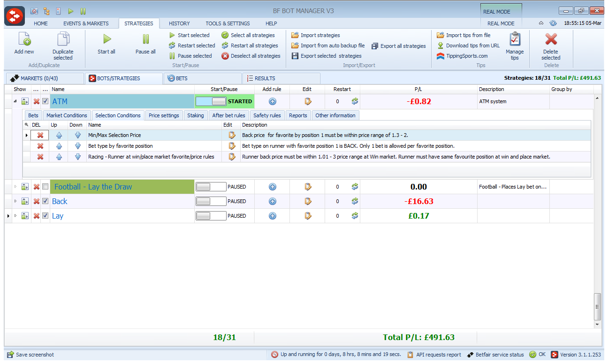Open TippingSports.com from the ribbon
This screenshot has height=364, width=608.
click(462, 56)
